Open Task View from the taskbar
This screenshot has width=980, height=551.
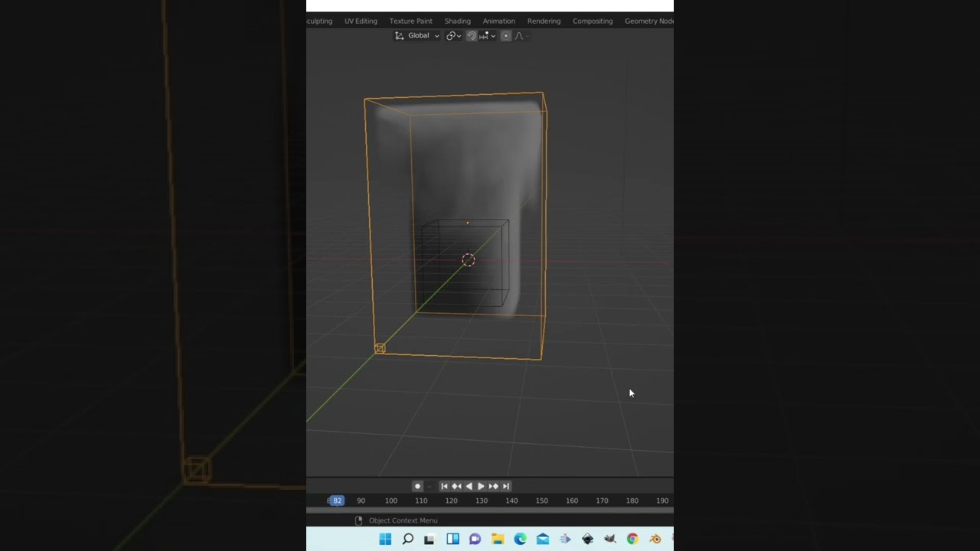tap(430, 539)
